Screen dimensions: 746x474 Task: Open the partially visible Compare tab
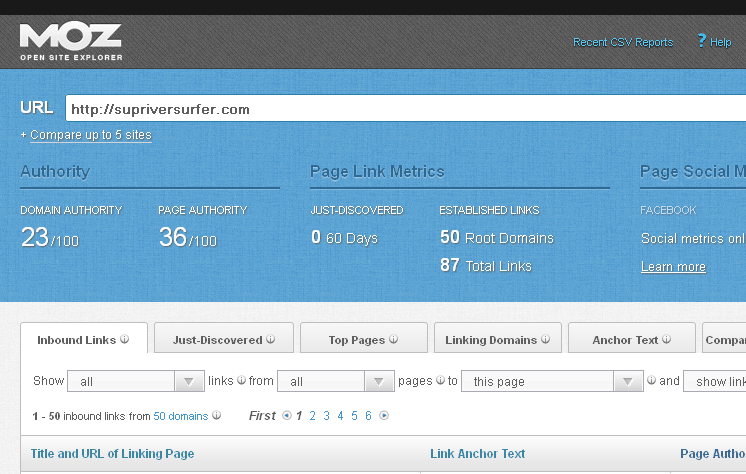tap(724, 338)
